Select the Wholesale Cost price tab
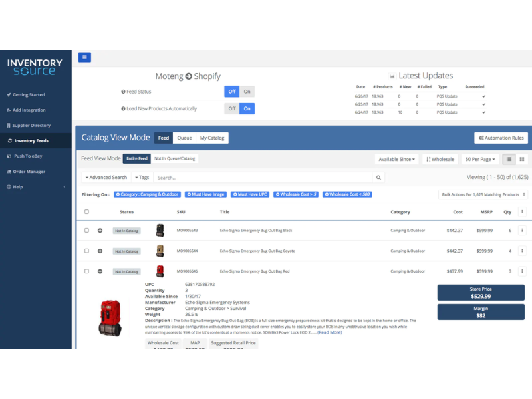The width and height of the screenshot is (532, 399). click(x=163, y=343)
